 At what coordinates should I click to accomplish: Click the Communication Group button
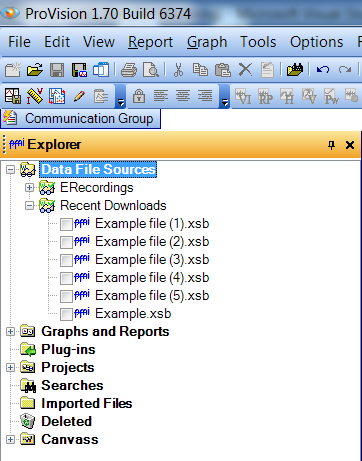81,119
